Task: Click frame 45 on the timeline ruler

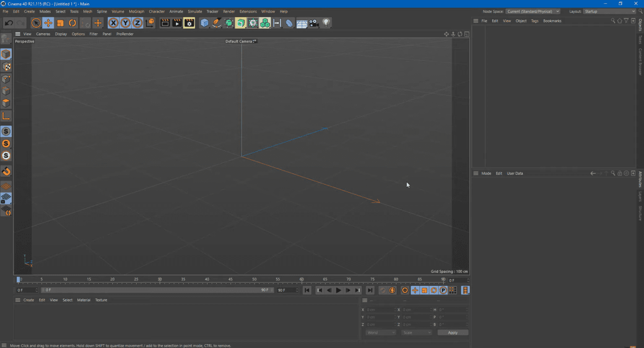Action: (231, 280)
